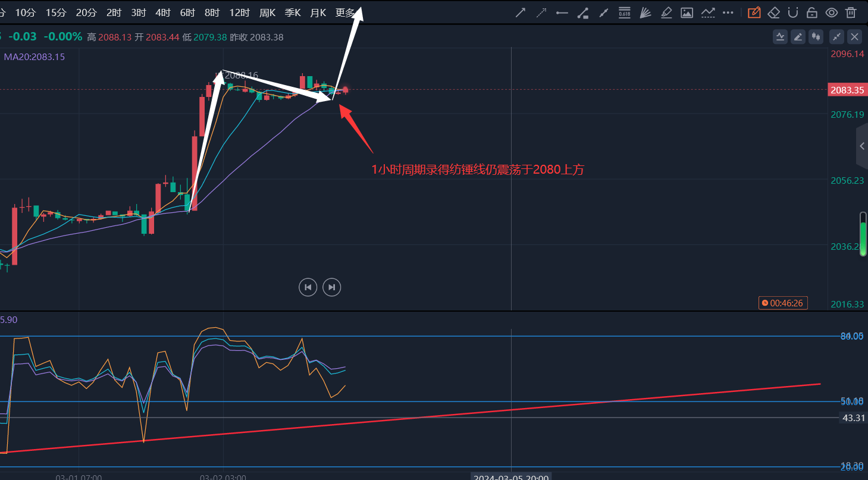The width and height of the screenshot is (868, 480).
Task: Click the 开 2083.44 open price value
Action: [157, 37]
